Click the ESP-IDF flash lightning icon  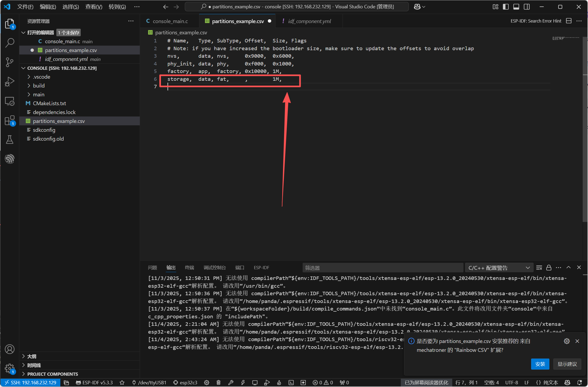pos(243,382)
